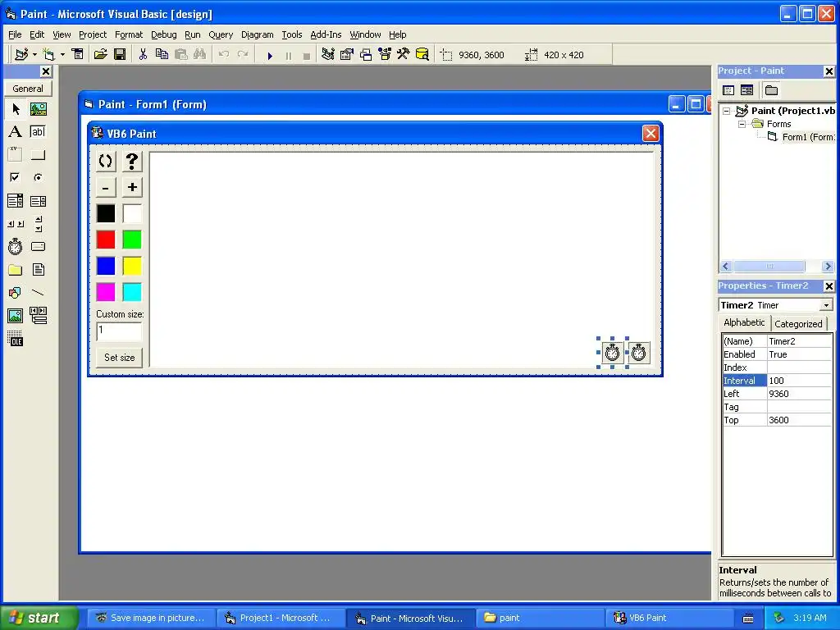The width and height of the screenshot is (840, 630).
Task: Select the PictureBox control in the toolbox
Action: (38, 109)
